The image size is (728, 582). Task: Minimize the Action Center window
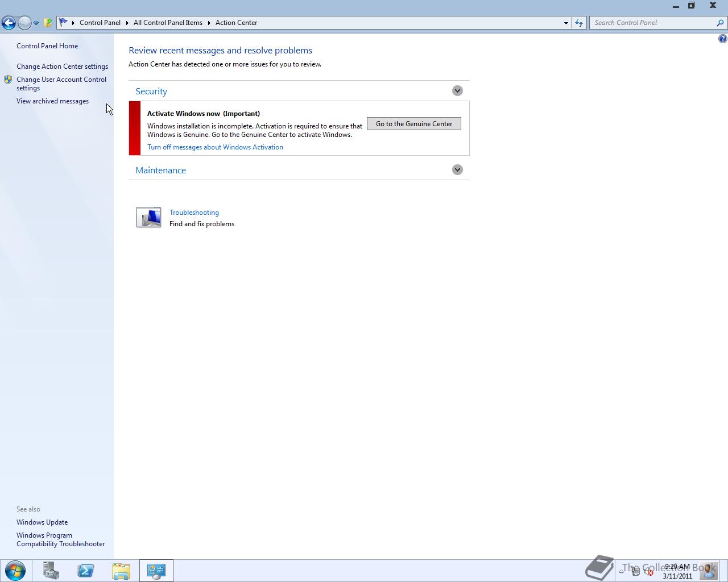click(x=676, y=6)
